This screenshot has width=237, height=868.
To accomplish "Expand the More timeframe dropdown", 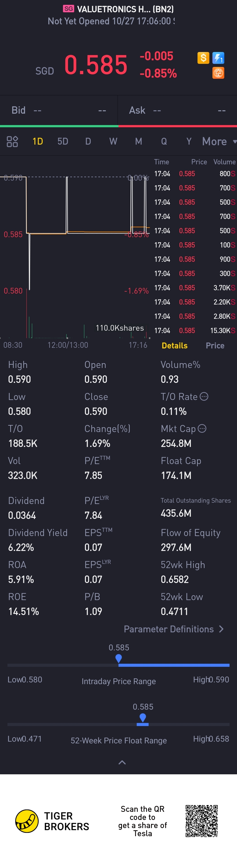I will coord(219,142).
